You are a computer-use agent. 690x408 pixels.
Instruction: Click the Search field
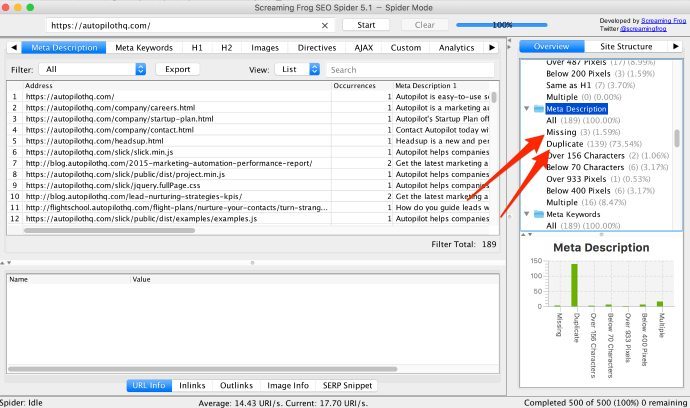[x=410, y=70]
